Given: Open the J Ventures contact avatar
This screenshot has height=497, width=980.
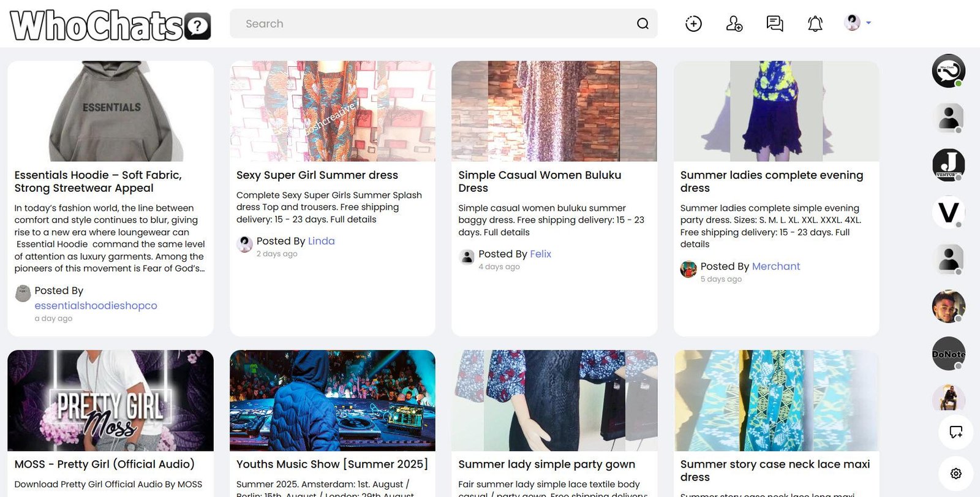Looking at the screenshot, I should click(x=949, y=165).
